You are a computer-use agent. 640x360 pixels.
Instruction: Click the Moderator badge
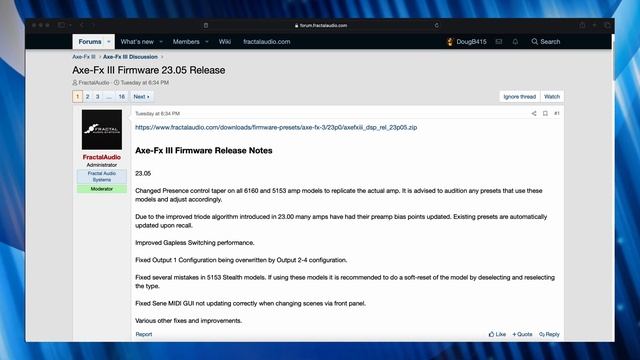102,189
